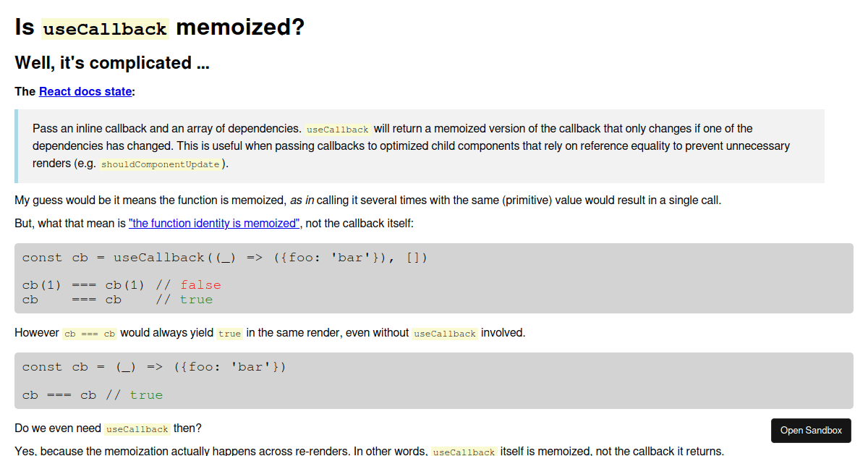Click the "Well, it's complicated ..." subheading
This screenshot has width=868, height=456.
pyautogui.click(x=112, y=63)
